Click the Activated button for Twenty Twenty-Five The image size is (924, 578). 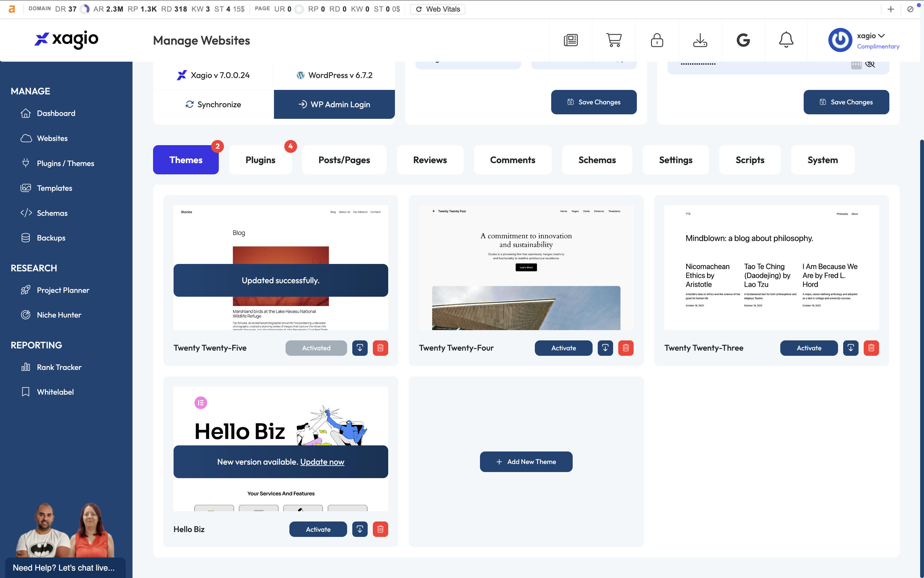click(316, 348)
